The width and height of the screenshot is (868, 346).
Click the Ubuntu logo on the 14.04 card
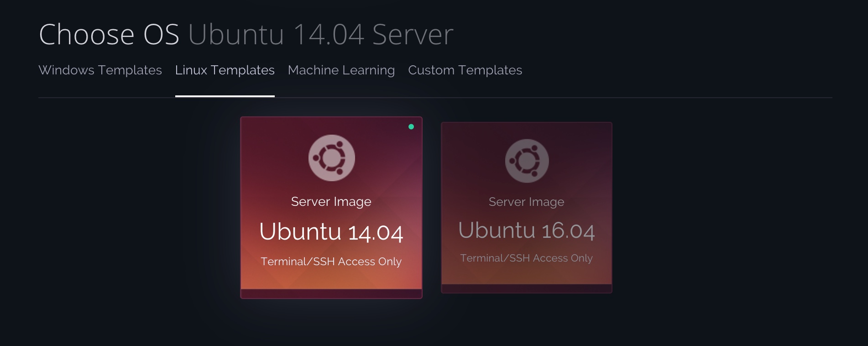(331, 158)
